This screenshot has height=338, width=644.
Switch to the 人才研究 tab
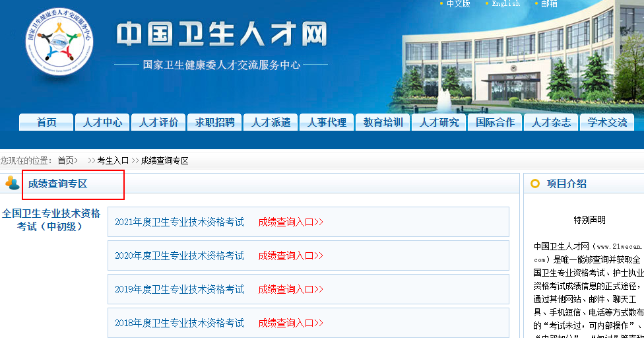click(439, 123)
